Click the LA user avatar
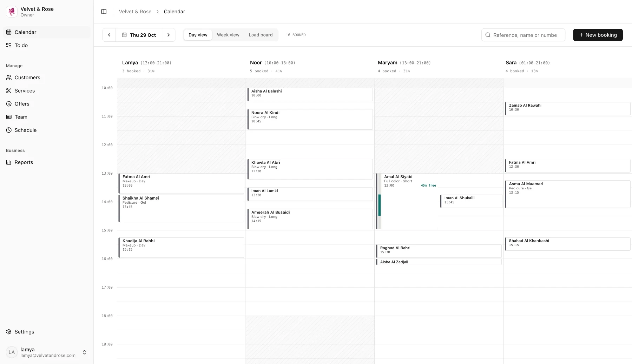Viewport: 632px width, 364px height. (x=12, y=352)
